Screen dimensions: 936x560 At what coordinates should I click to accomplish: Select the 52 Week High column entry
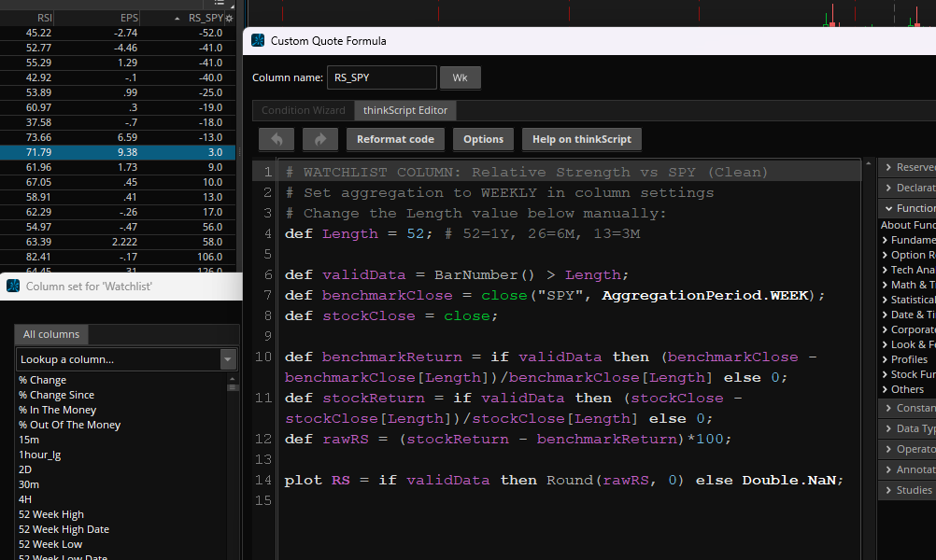pos(51,514)
